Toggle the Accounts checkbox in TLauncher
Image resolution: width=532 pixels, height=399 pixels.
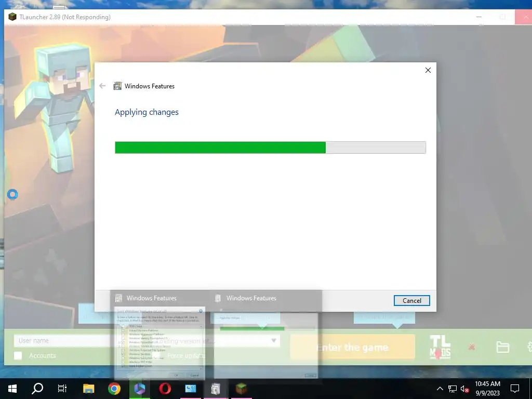(x=18, y=355)
